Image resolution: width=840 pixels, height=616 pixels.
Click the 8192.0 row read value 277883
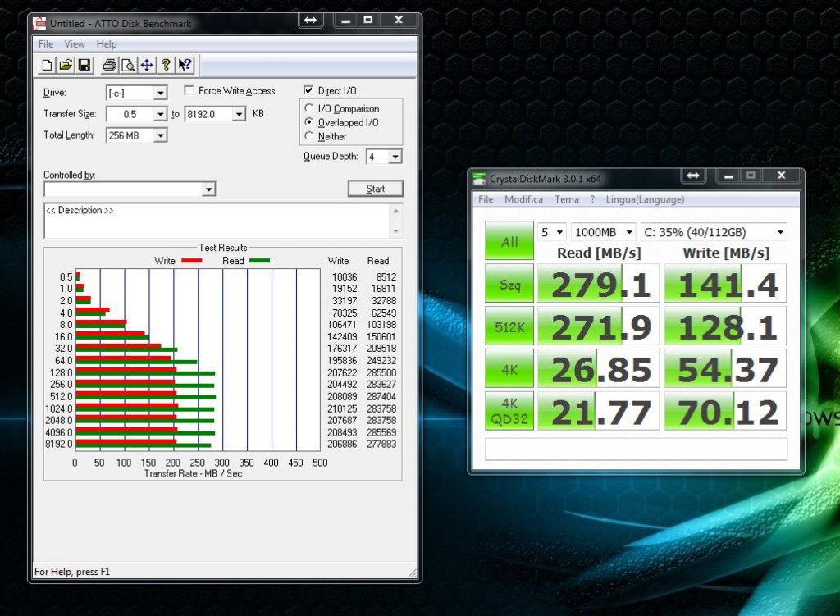click(x=381, y=444)
